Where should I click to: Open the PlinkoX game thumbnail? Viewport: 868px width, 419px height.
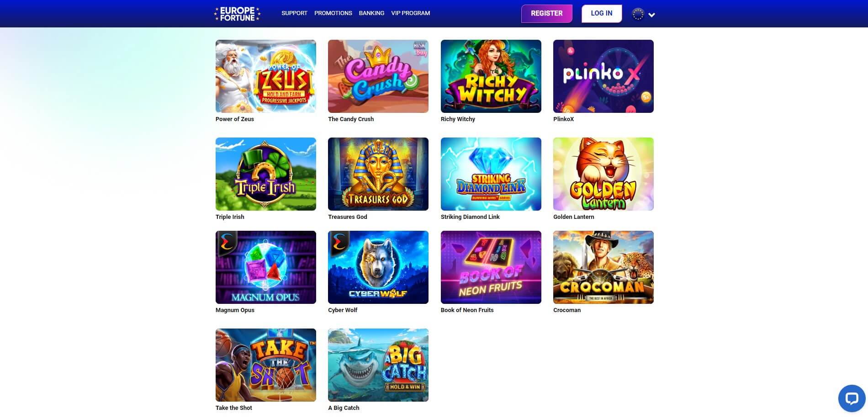[x=603, y=76]
